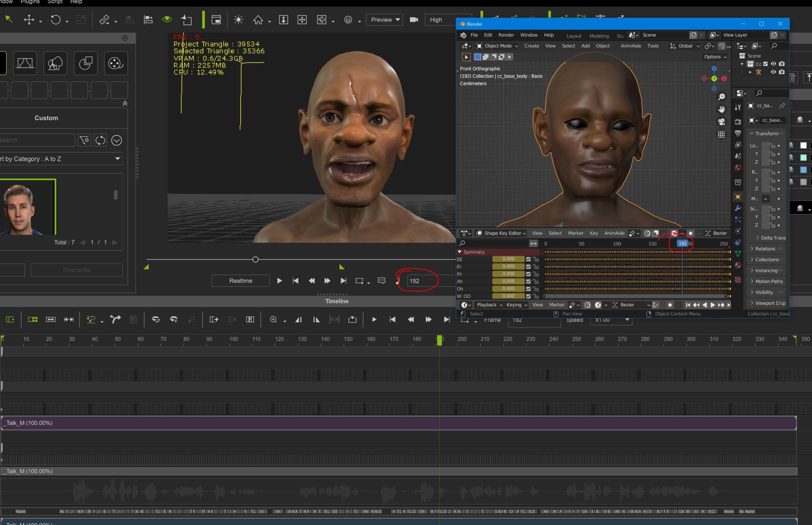Select the male head thumbnail
Viewport: 812px width, 525px height.
27,207
